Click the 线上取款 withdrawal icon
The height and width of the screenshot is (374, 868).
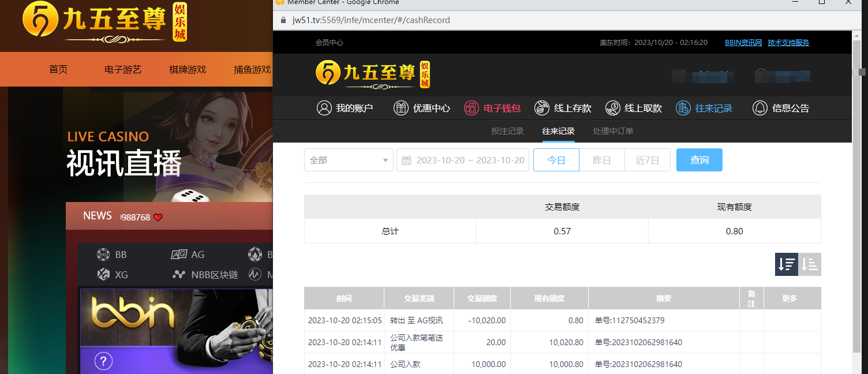click(x=612, y=108)
